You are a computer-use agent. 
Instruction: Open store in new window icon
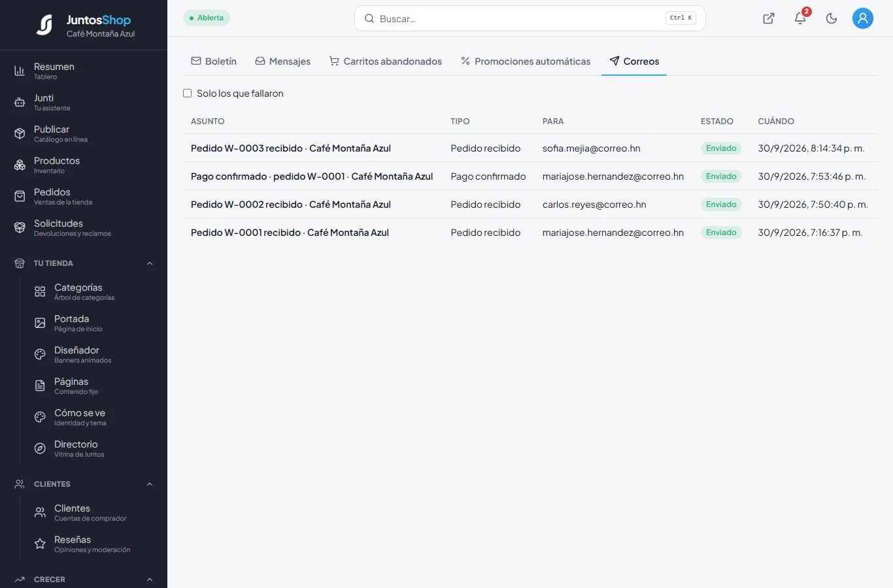click(769, 18)
